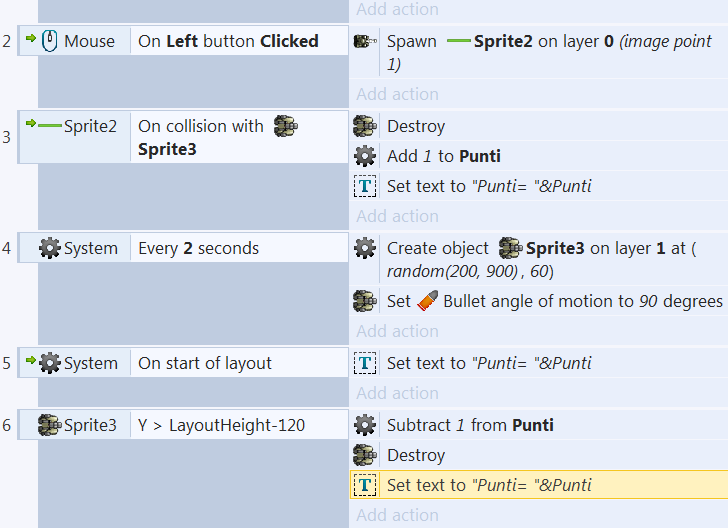Screen dimensions: 728x528
Task: Click the Sprite3 icon beside 'Y > LayoutHeight-120'
Action: tap(50, 425)
